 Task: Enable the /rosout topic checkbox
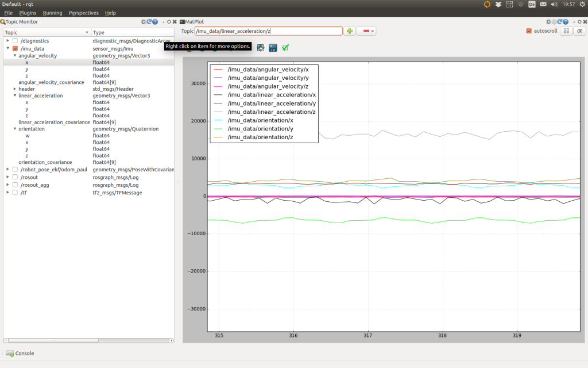[15, 177]
